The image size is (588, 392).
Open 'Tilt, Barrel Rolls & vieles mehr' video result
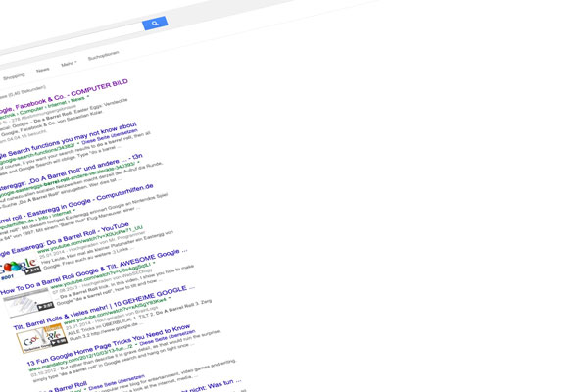tap(104, 308)
